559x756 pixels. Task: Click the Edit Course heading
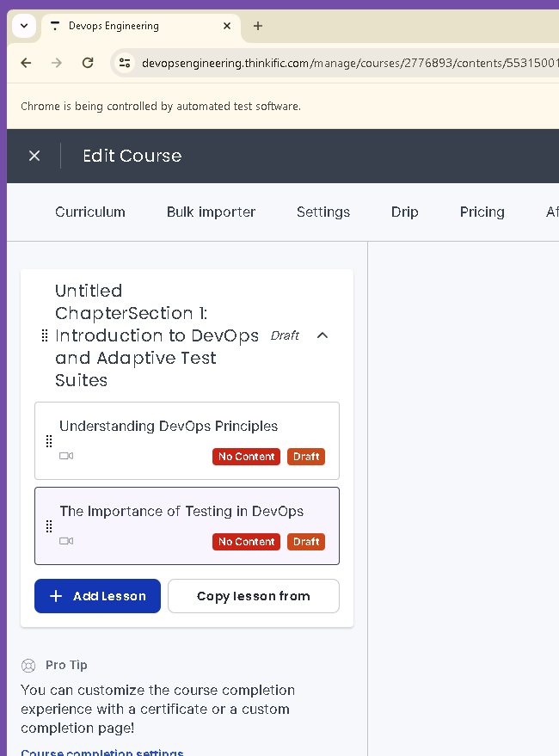pyautogui.click(x=132, y=156)
